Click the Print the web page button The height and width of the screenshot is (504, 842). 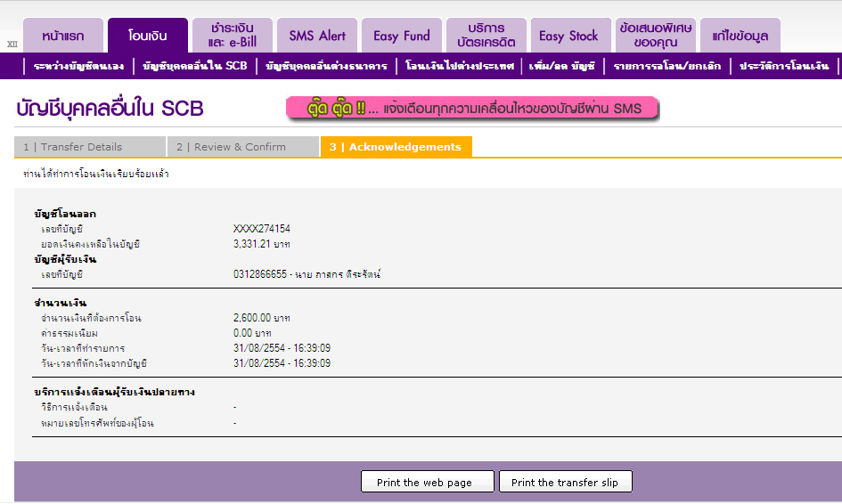click(x=428, y=482)
